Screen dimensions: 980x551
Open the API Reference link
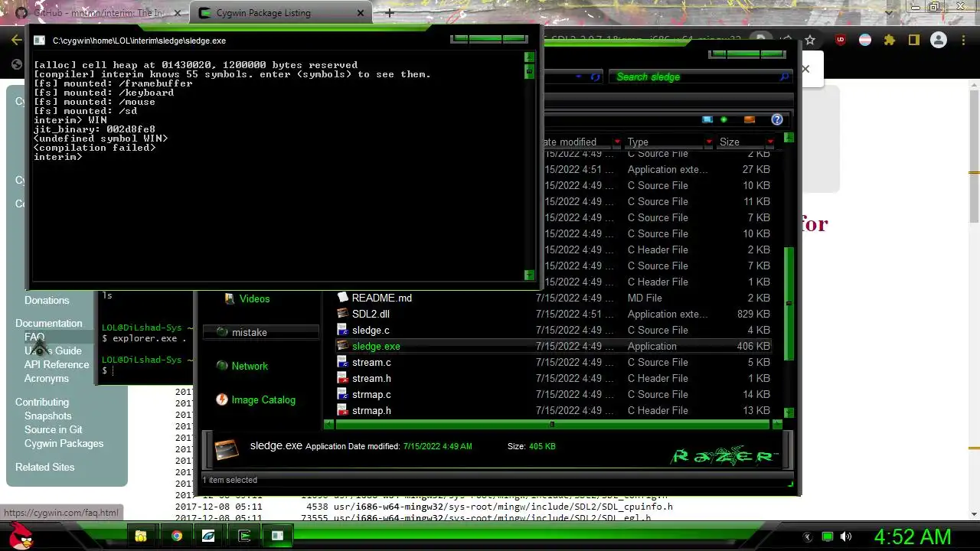[x=57, y=364]
